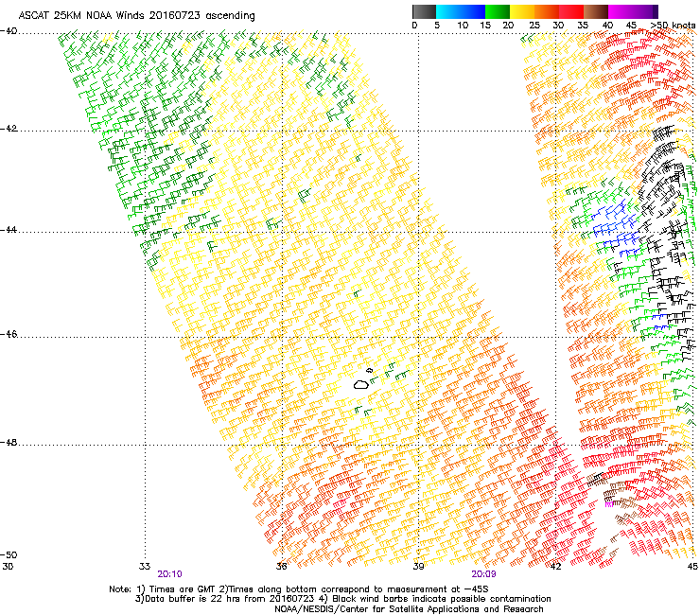Viewport: 700px width, 615px height.
Task: Click the 36 longitude axis label
Action: (x=281, y=567)
